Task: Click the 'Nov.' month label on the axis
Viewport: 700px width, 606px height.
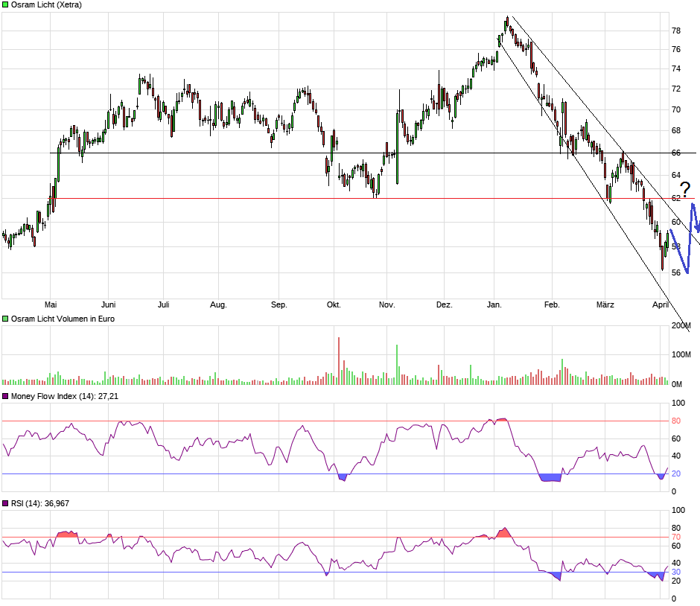Action: point(387,304)
